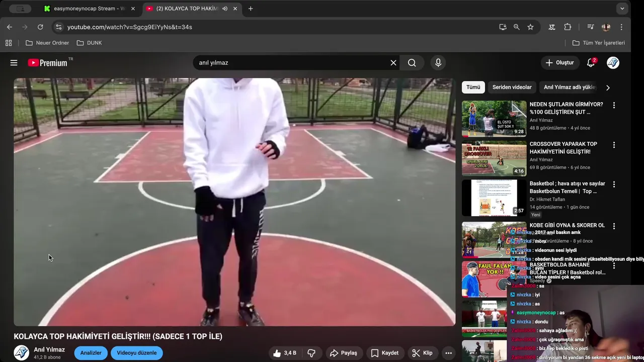Open options for KOBE GİBİ OYNA video
The height and width of the screenshot is (362, 644).
[x=614, y=226]
